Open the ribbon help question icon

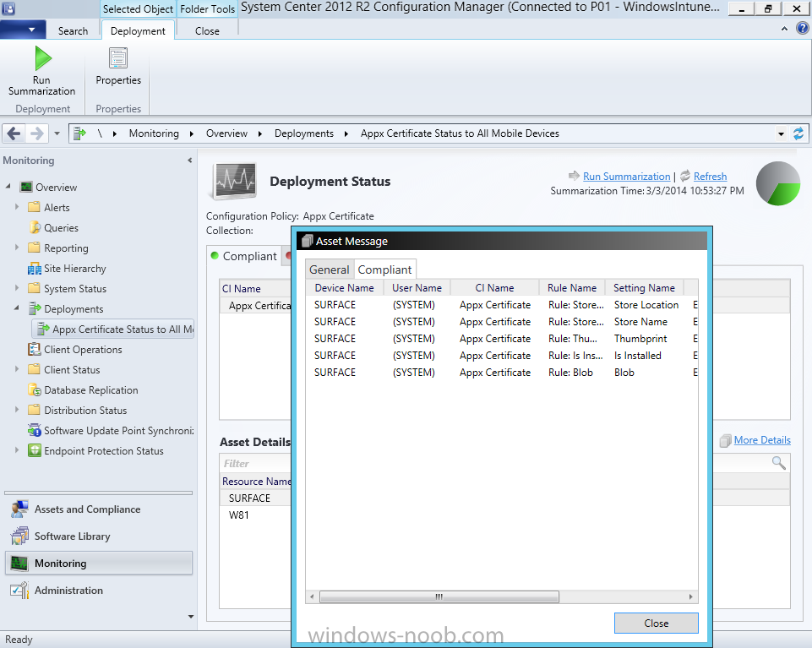802,29
